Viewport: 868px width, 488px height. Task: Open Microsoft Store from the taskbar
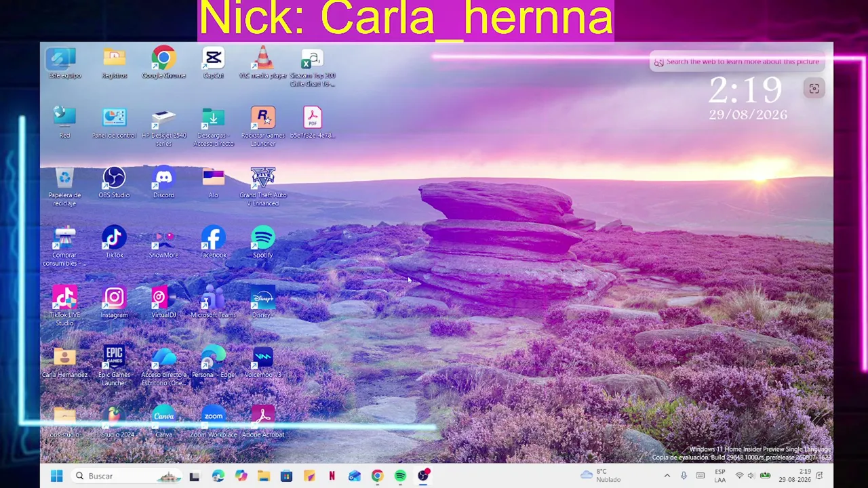[286, 476]
